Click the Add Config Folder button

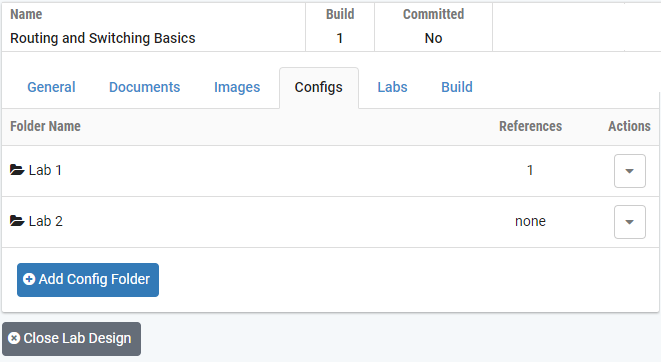coord(88,280)
